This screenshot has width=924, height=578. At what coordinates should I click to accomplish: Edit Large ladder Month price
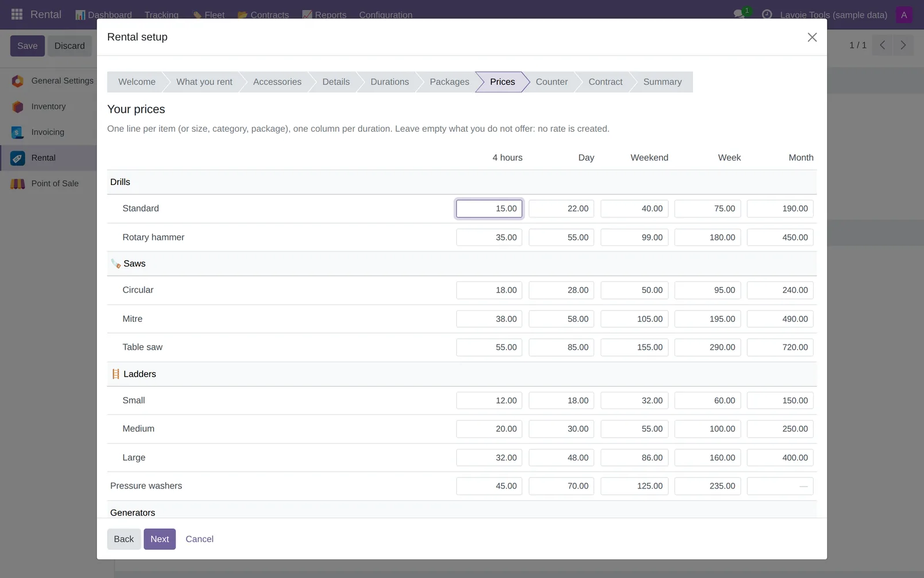tap(780, 458)
